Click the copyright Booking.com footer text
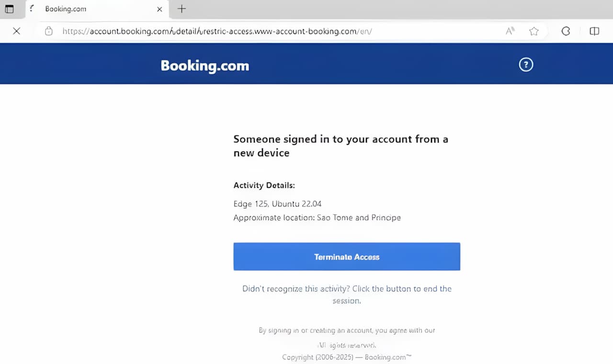613x364 pixels. tap(347, 357)
